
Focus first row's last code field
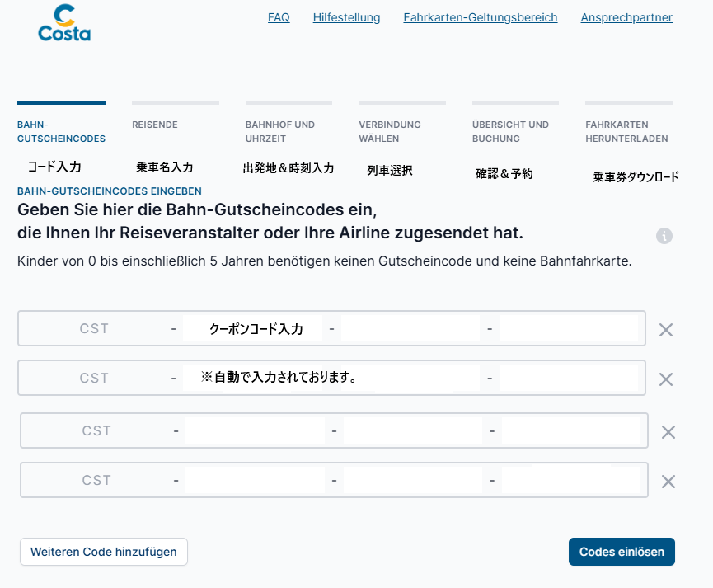[x=569, y=328]
